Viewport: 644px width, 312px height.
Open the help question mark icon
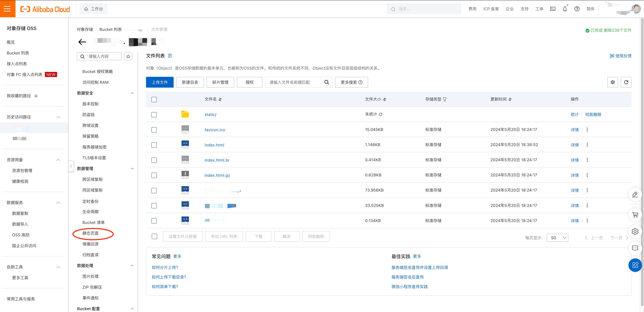click(577, 9)
